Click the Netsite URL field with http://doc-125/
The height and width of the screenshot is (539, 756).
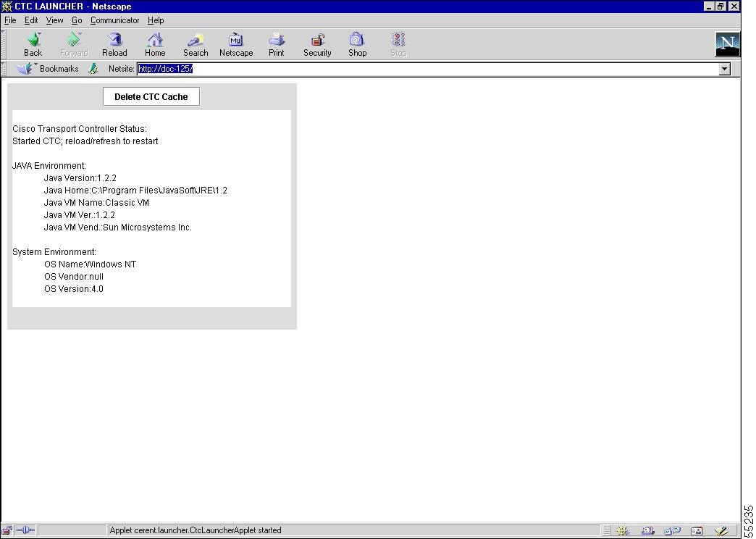tap(428, 69)
